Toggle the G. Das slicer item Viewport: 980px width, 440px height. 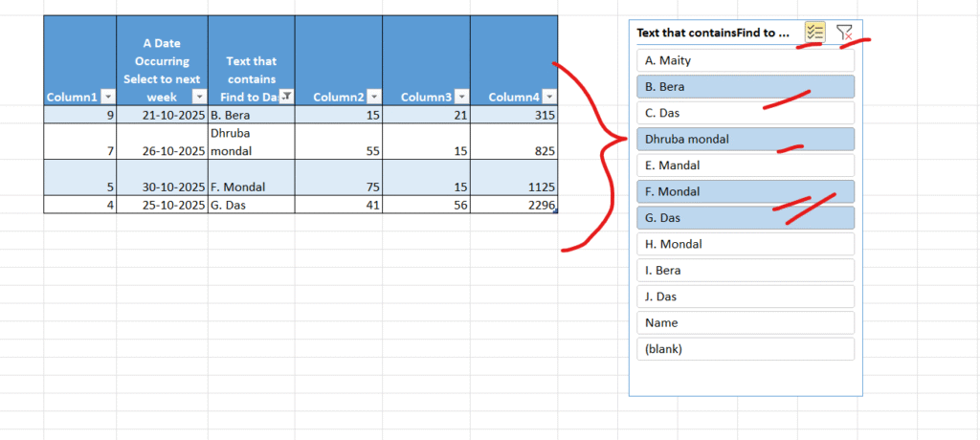coord(745,218)
